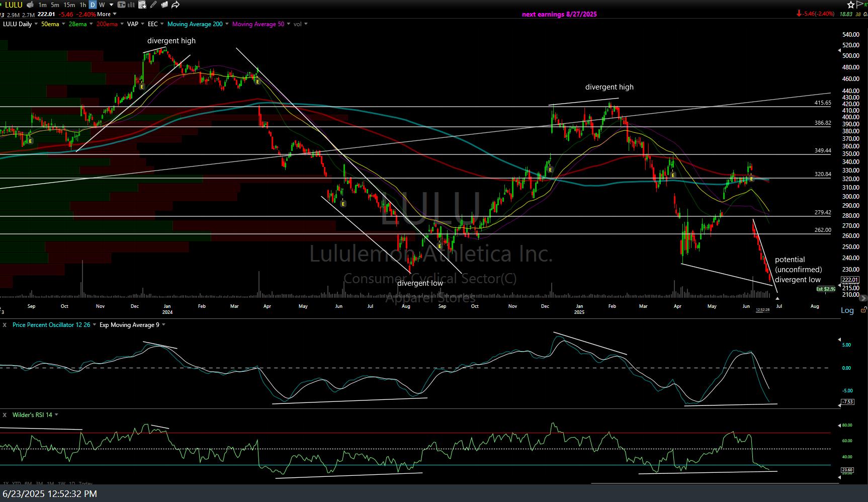Click the LULU ticker symbol field
The height and width of the screenshot is (502, 868).
[x=14, y=5]
